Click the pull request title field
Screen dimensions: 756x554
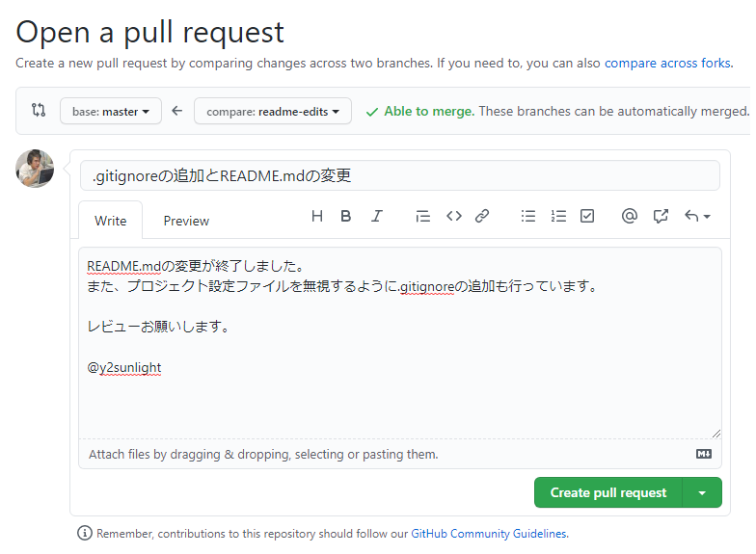pos(399,175)
